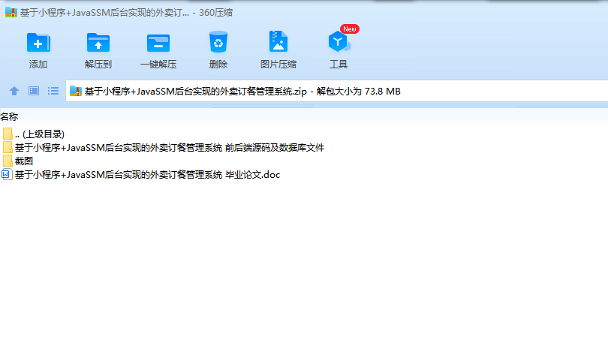Click the 解压到 (Extract to) icon
This screenshot has width=608, height=364.
[x=98, y=42]
